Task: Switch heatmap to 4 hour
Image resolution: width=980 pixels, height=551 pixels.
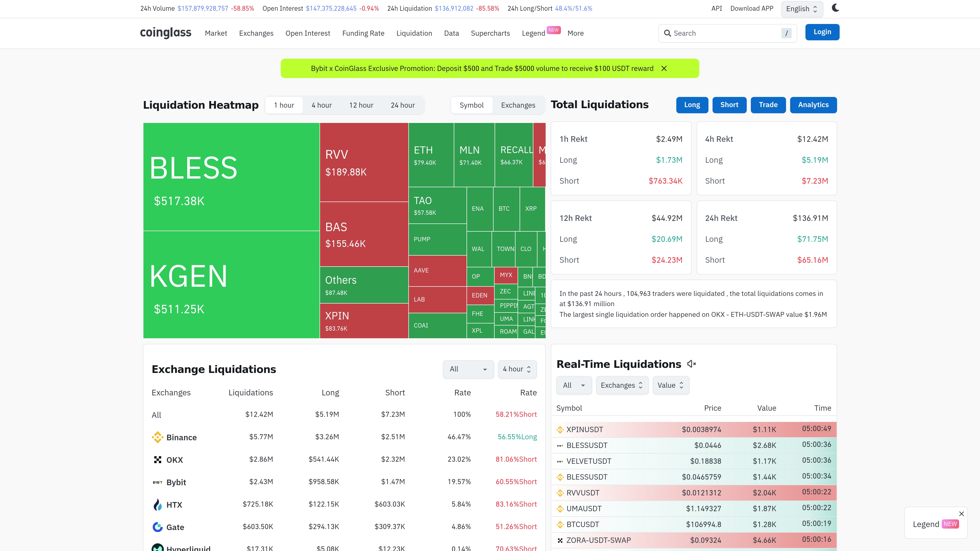Action: (322, 105)
